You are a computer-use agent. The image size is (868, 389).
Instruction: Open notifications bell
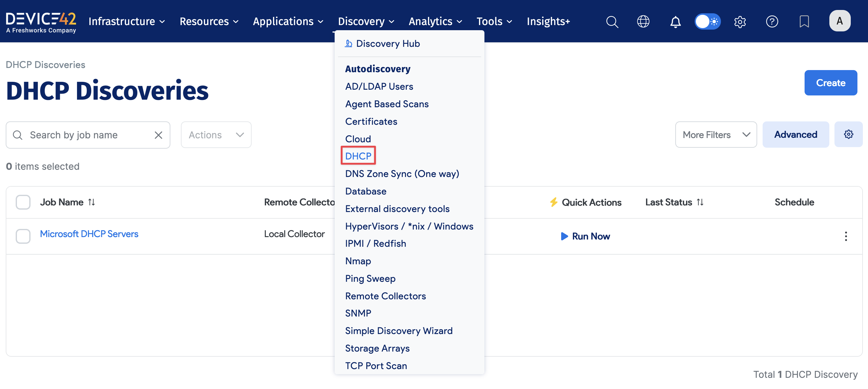pyautogui.click(x=675, y=21)
